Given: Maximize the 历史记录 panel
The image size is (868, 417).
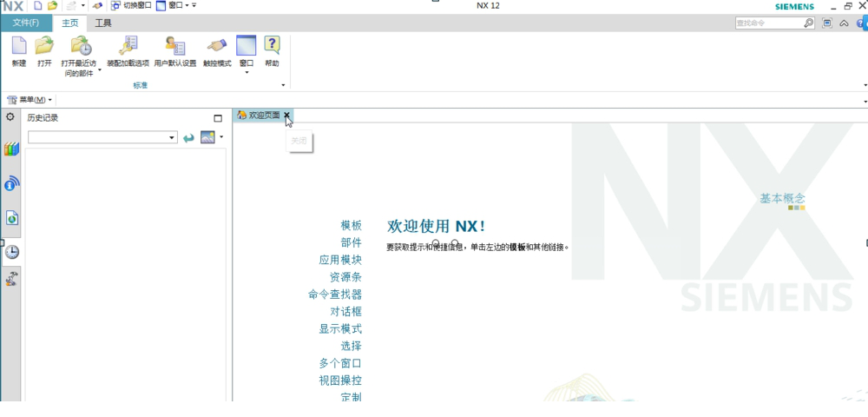Looking at the screenshot, I should tap(218, 118).
